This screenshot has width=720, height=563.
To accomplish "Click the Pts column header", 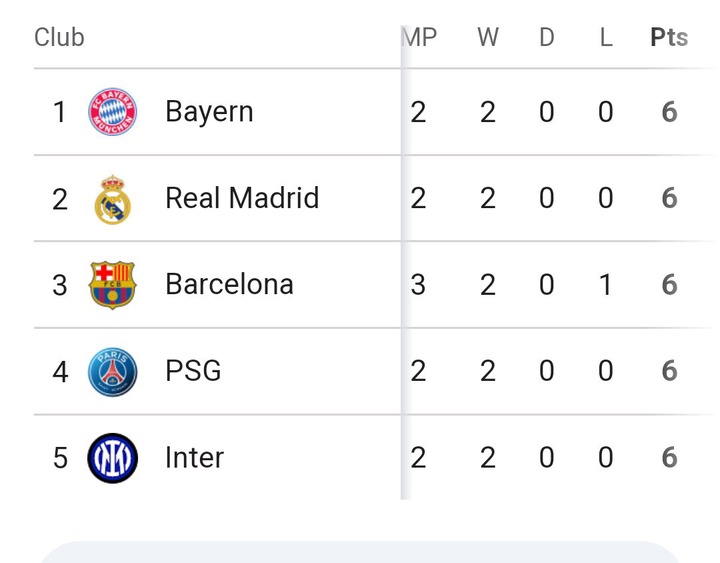I will [x=669, y=38].
